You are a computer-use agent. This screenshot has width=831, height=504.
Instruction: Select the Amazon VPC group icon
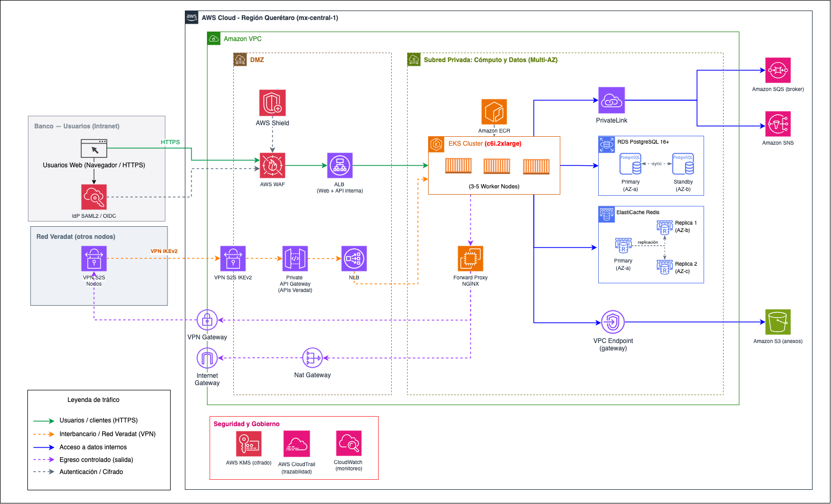pos(214,38)
